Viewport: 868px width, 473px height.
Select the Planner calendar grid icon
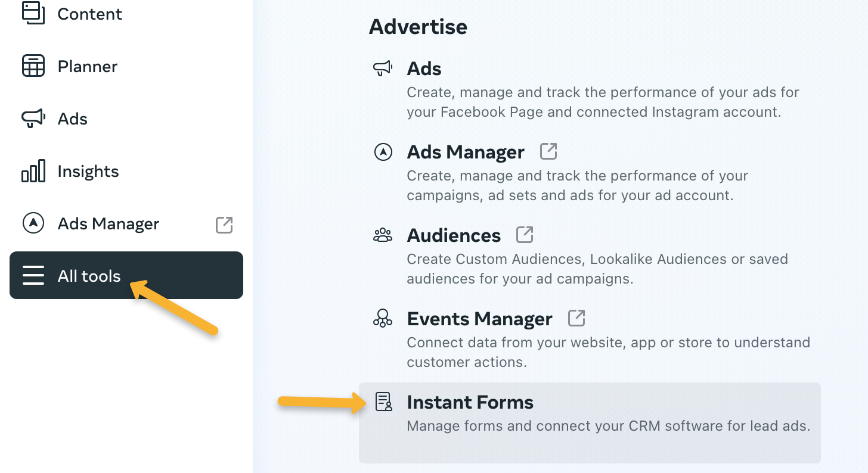coord(33,66)
